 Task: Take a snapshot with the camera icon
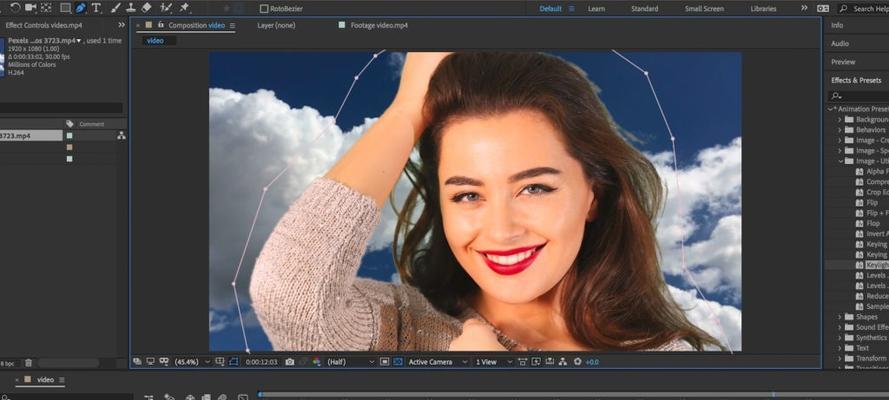click(290, 361)
